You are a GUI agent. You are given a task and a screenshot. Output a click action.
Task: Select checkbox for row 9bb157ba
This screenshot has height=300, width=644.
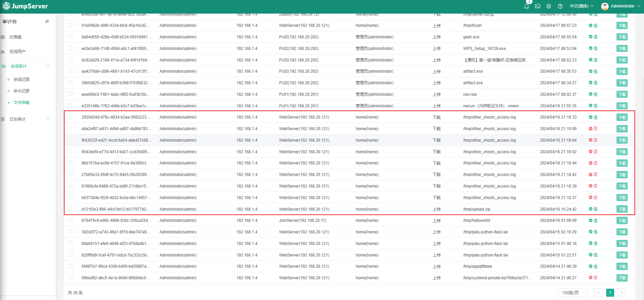click(71, 163)
